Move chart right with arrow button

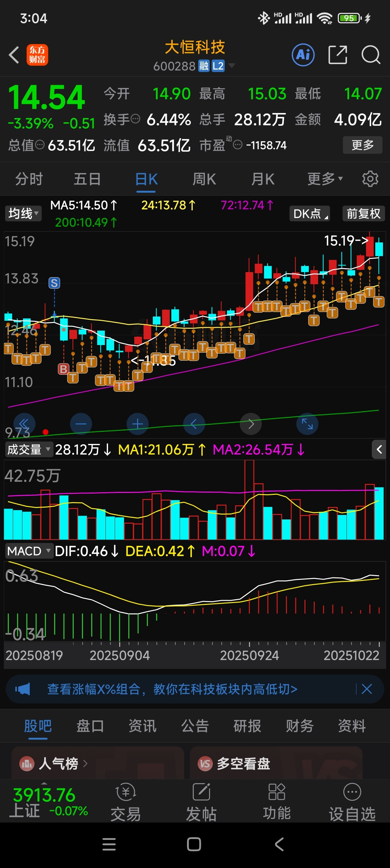point(251,424)
